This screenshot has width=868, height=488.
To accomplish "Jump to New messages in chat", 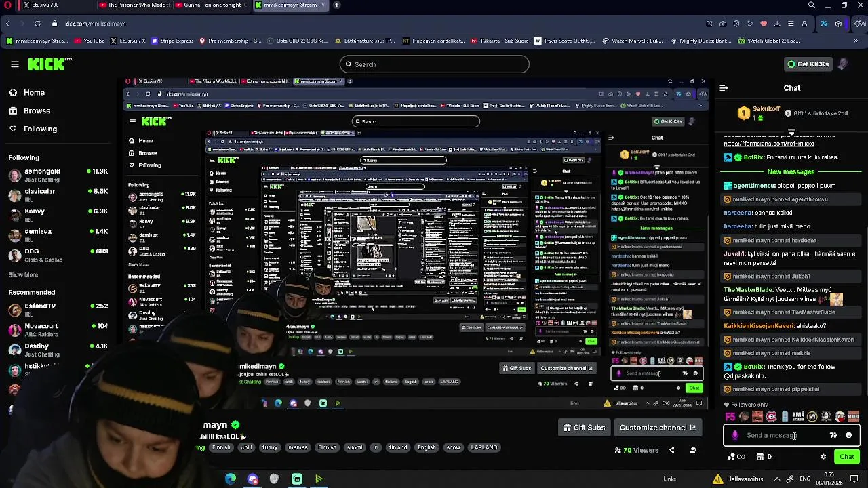I will [791, 172].
